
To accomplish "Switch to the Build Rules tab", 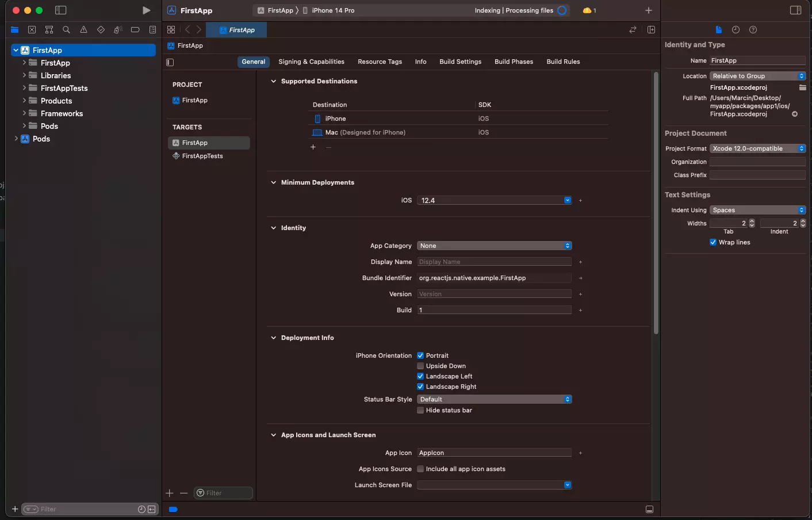I will pyautogui.click(x=563, y=62).
